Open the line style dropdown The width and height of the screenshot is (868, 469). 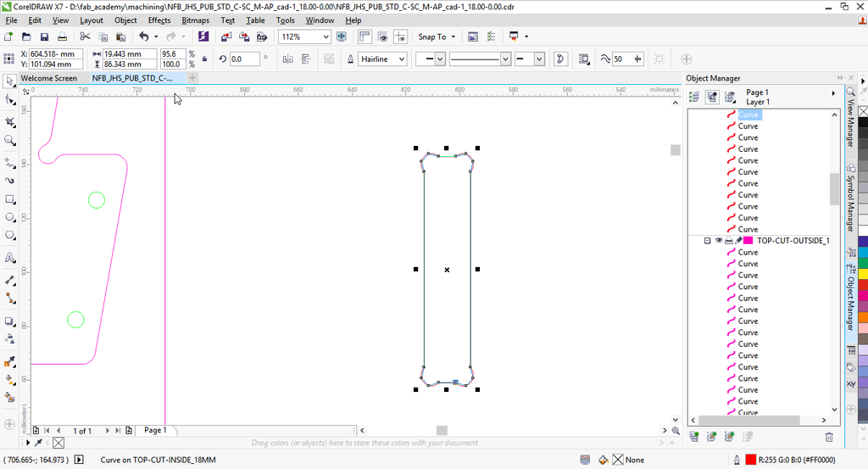(505, 59)
